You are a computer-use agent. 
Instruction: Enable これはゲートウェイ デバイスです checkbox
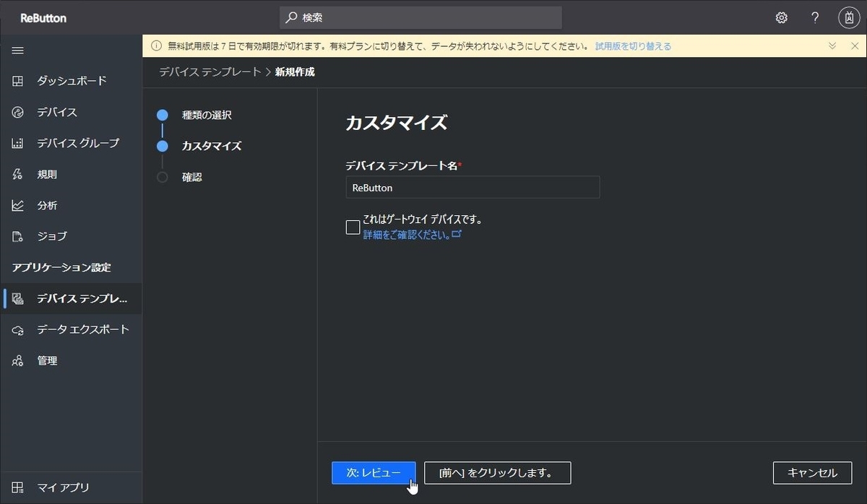coord(353,227)
